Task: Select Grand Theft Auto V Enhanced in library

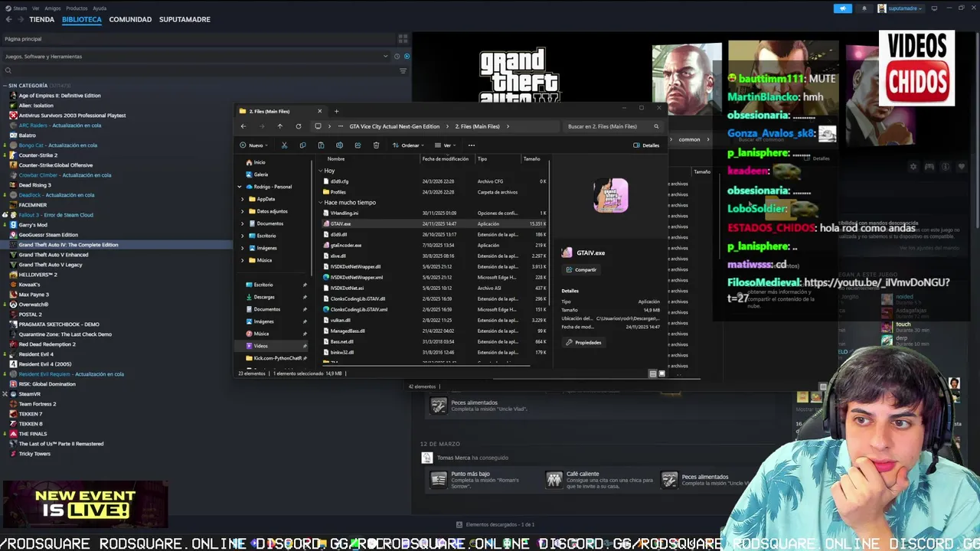Action: point(54,255)
